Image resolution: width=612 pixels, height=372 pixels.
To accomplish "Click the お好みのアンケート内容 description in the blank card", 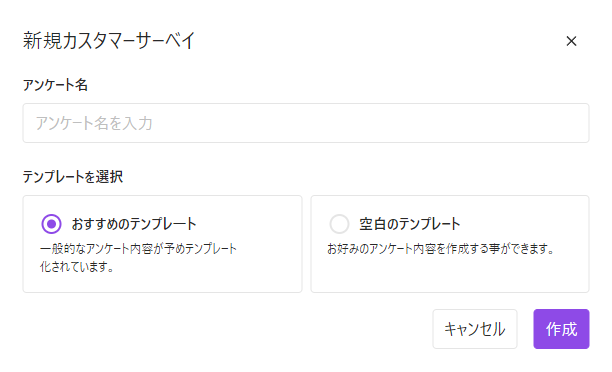I will coord(441,249).
